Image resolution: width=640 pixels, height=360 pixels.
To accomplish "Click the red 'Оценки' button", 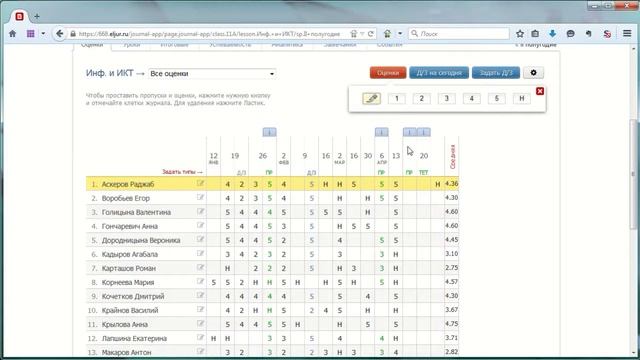I will coord(388,73).
